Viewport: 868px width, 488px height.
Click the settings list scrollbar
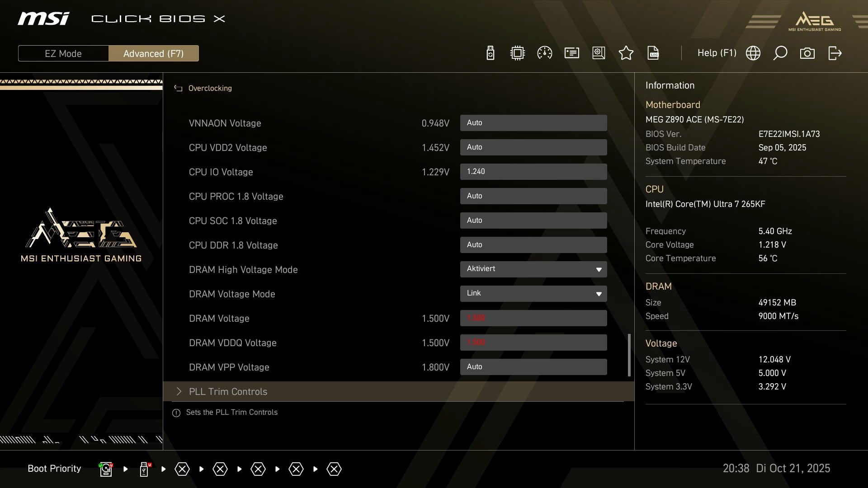coord(629,355)
